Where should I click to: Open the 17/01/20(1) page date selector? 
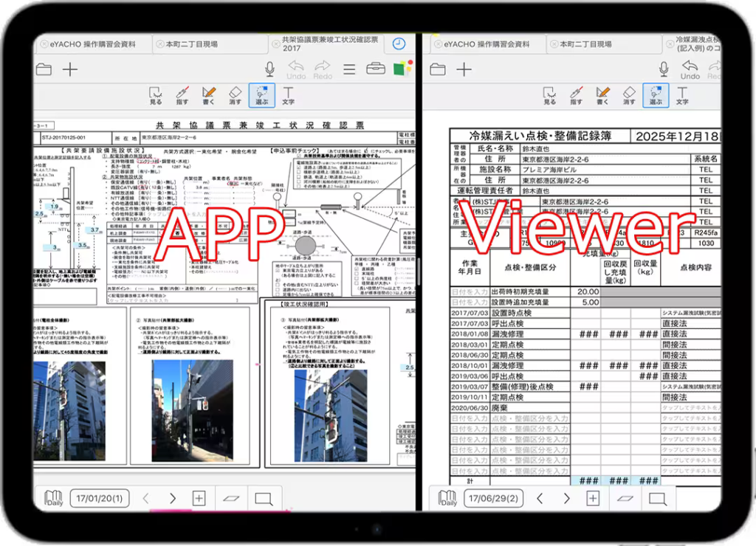coord(99,498)
